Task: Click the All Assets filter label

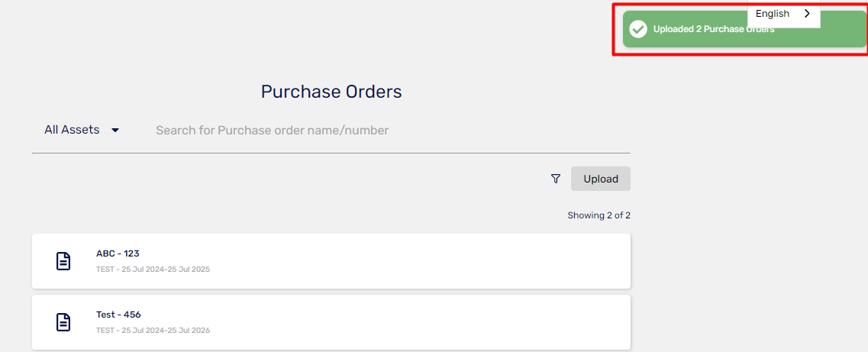Action: click(72, 130)
